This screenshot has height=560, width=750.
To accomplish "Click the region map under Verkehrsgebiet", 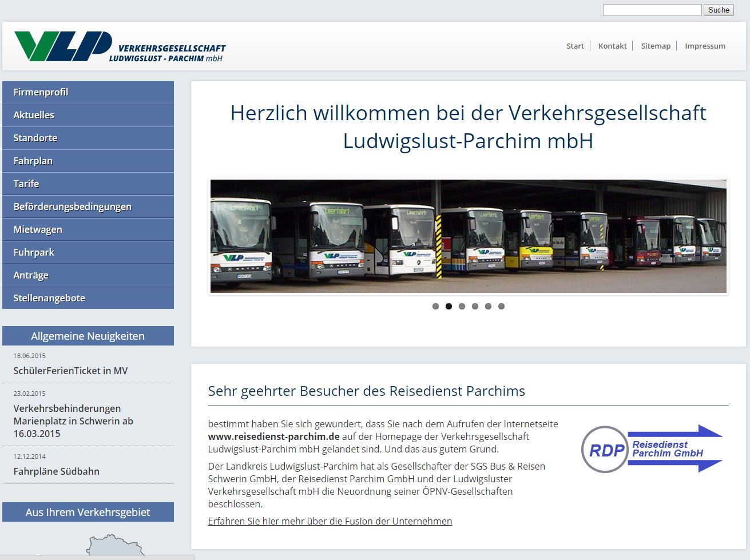I will click(114, 546).
